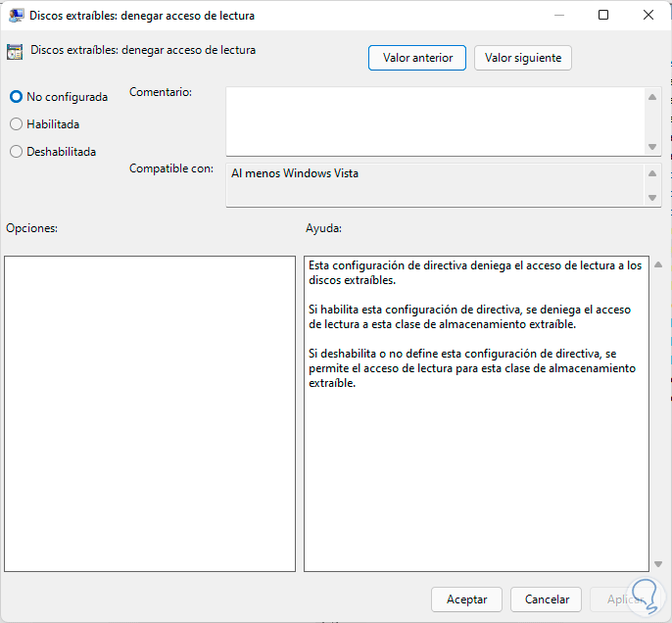Confirm with the Aceptar button

coord(466,599)
